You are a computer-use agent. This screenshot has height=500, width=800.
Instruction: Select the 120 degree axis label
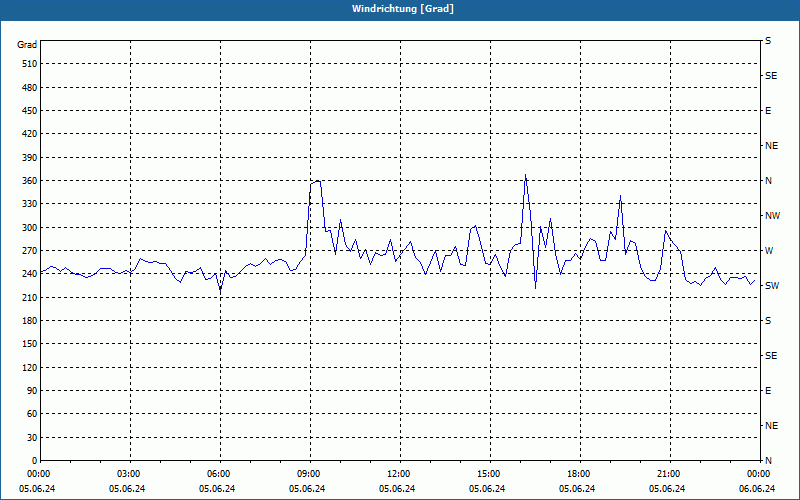(30, 367)
